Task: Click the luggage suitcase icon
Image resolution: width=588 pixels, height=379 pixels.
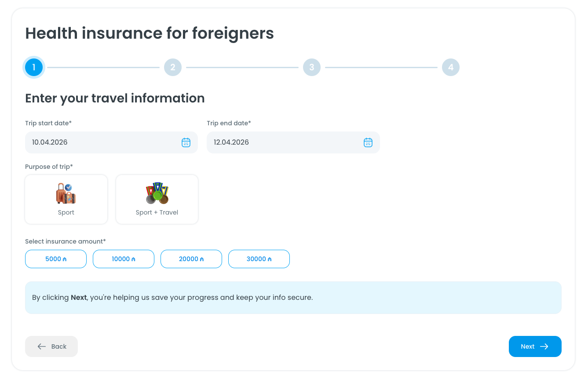Action: point(66,193)
